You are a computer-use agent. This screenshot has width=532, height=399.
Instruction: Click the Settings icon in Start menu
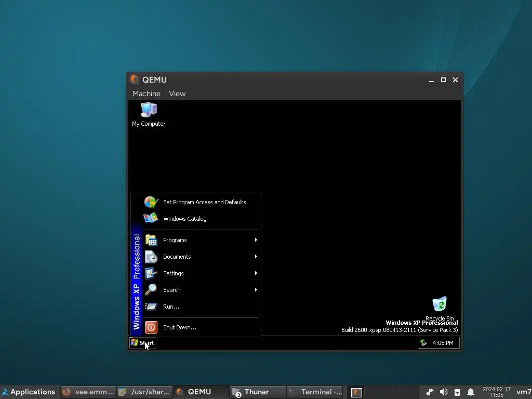tap(151, 273)
